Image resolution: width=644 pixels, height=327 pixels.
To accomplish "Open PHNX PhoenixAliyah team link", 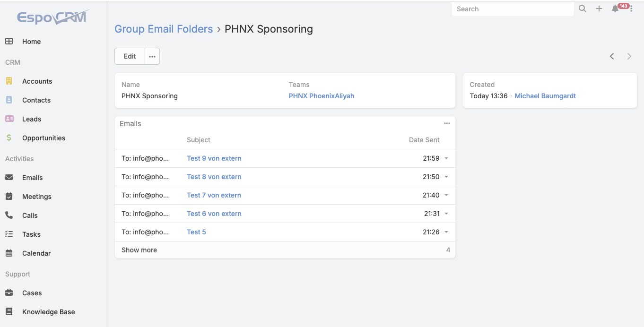I will click(x=322, y=96).
